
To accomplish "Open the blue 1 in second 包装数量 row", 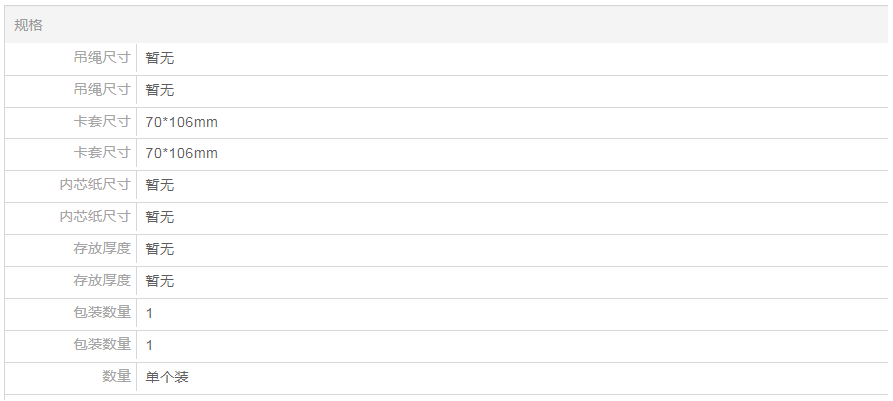I will tap(149, 345).
